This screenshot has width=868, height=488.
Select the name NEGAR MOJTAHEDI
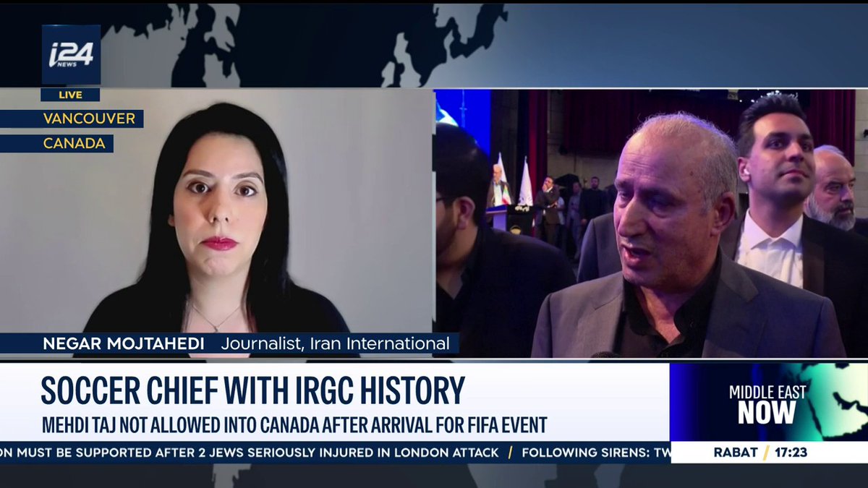tap(125, 343)
